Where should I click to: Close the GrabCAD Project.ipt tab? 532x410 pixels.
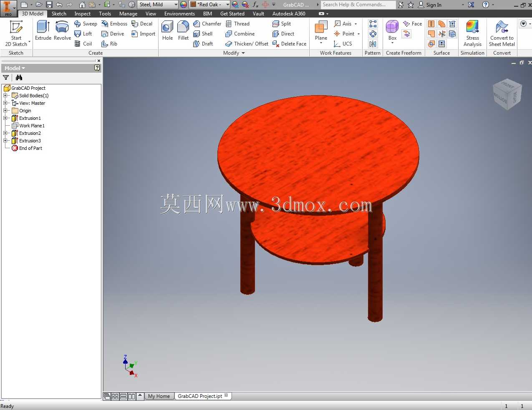226,395
